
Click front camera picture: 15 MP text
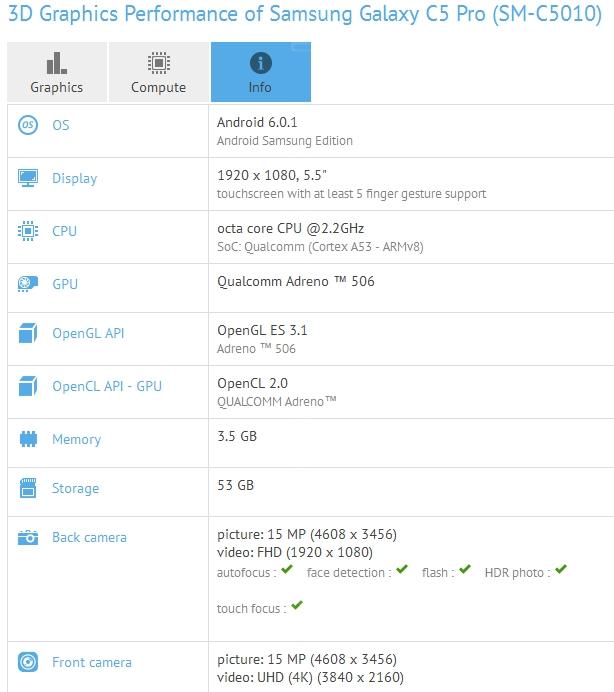coord(307,659)
